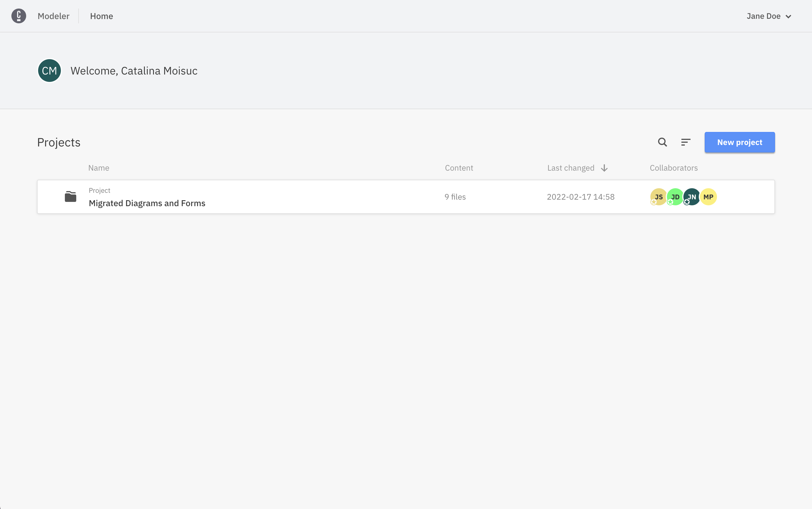This screenshot has width=812, height=509.
Task: Click the MP collaborator avatar
Action: (x=708, y=197)
